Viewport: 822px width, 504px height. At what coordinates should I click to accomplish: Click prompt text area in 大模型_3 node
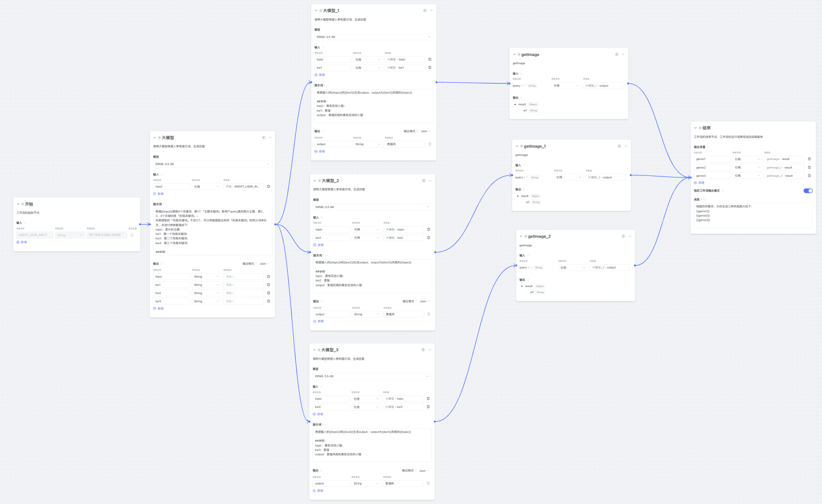372,445
